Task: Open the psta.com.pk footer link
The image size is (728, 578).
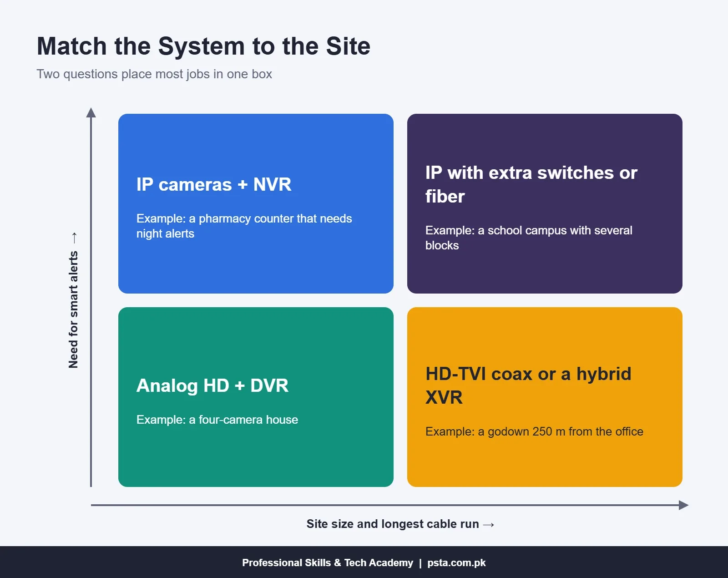Action: click(x=456, y=563)
